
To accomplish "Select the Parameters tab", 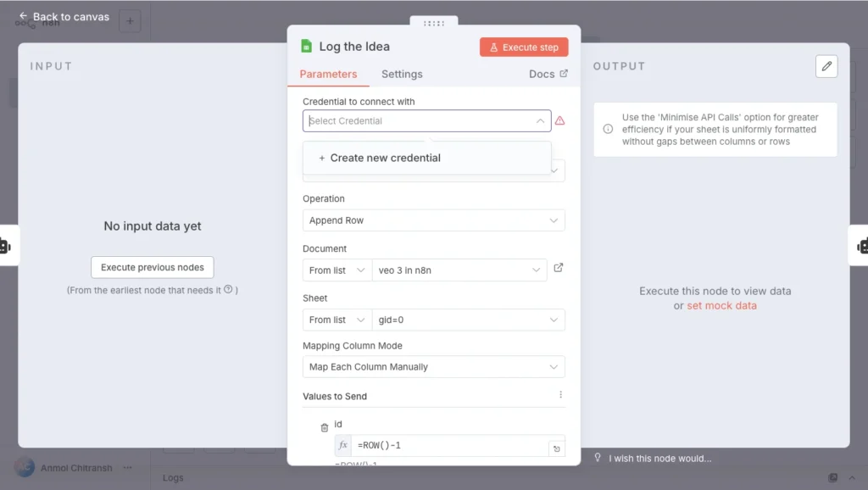I will point(328,74).
